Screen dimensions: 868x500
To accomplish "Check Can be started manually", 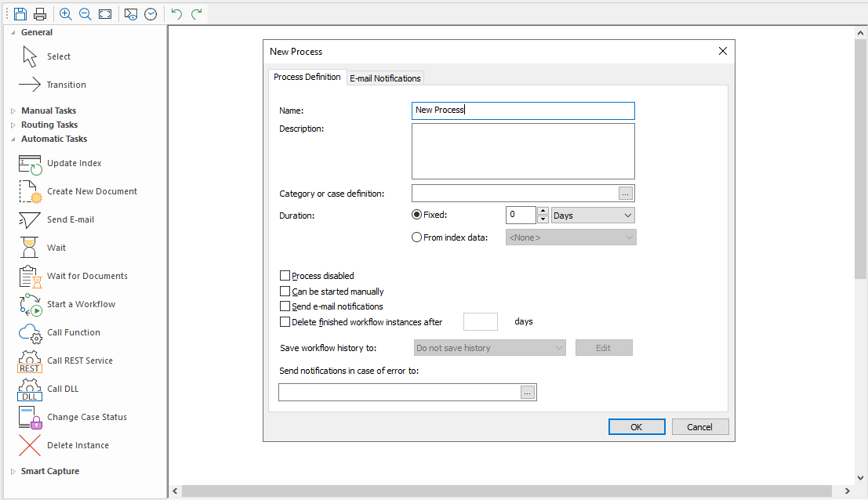I will click(x=285, y=292).
